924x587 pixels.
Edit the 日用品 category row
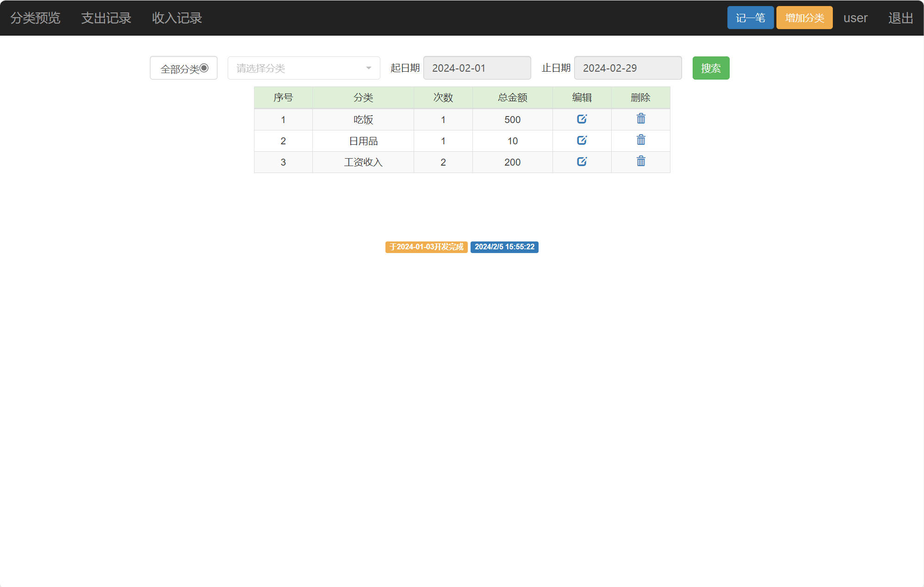click(582, 141)
